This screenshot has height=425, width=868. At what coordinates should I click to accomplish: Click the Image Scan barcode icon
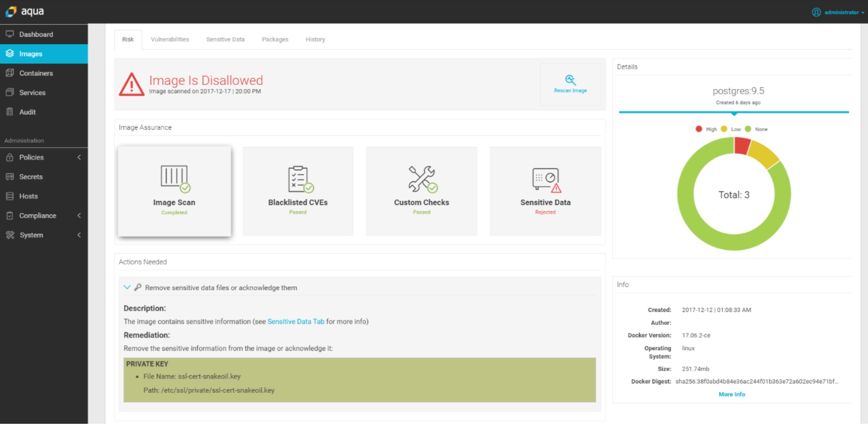pyautogui.click(x=175, y=179)
